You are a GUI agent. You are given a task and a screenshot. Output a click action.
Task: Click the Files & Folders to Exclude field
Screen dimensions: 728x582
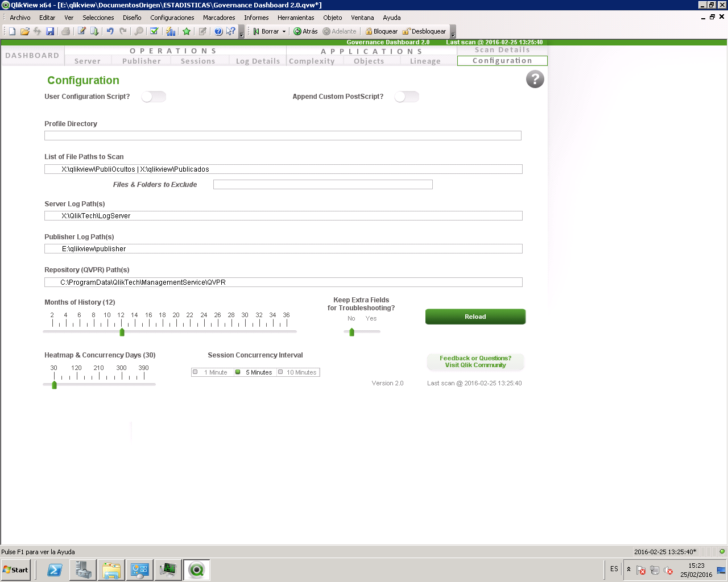[323, 184]
